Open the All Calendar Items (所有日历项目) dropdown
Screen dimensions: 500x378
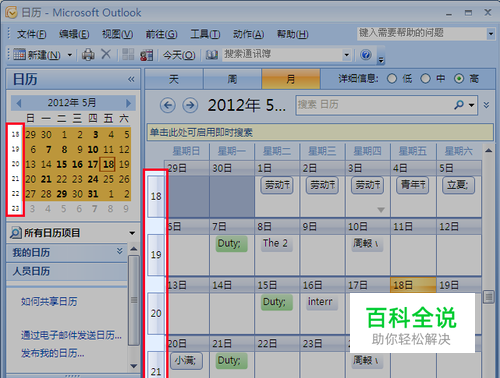pos(132,233)
